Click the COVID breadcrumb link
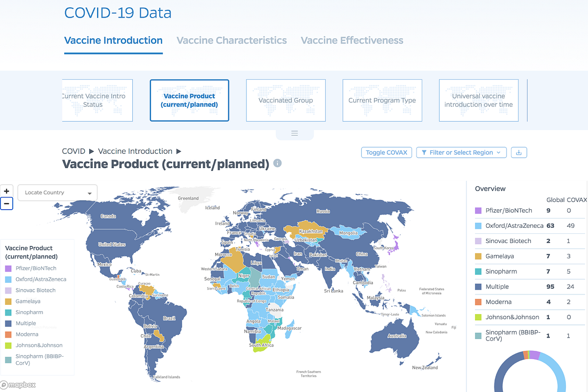 (x=73, y=151)
